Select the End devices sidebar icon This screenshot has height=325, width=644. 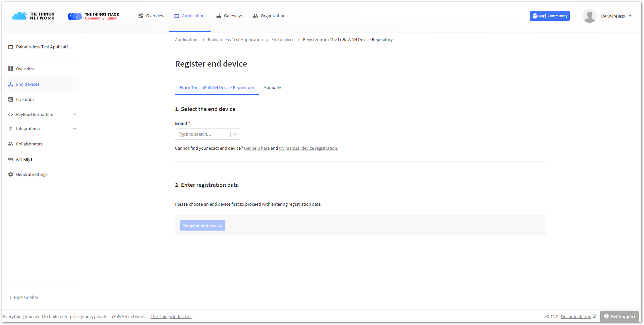[11, 84]
